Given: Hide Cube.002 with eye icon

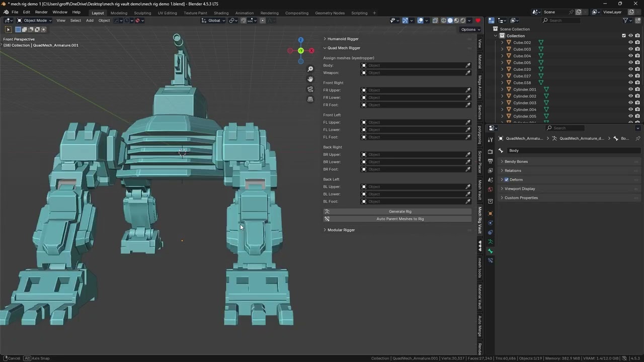Looking at the screenshot, I should click(630, 43).
